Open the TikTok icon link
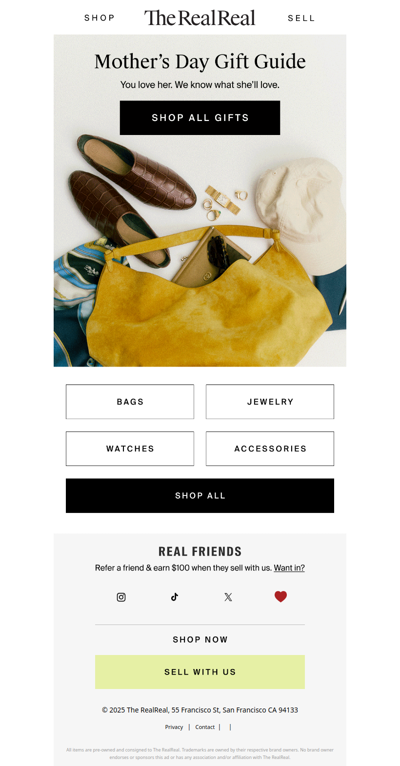 (x=174, y=597)
